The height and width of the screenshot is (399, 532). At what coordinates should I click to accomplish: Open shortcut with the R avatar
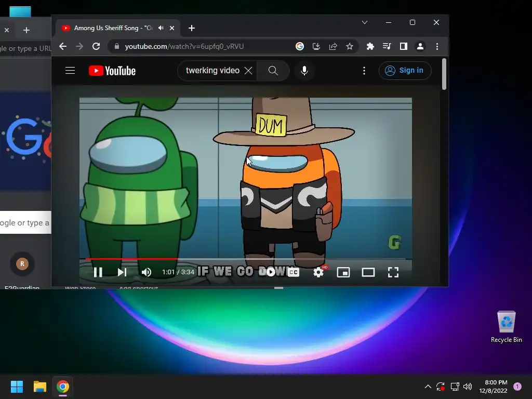(22, 263)
